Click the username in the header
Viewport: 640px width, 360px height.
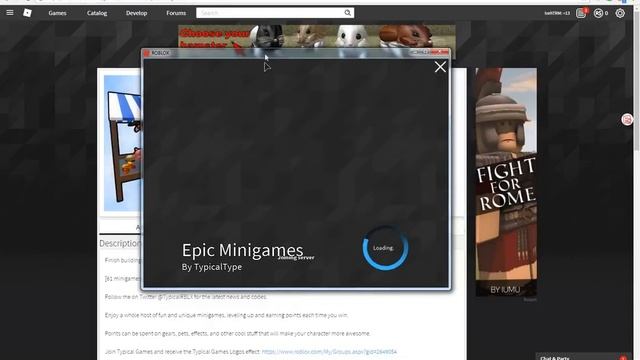point(557,13)
